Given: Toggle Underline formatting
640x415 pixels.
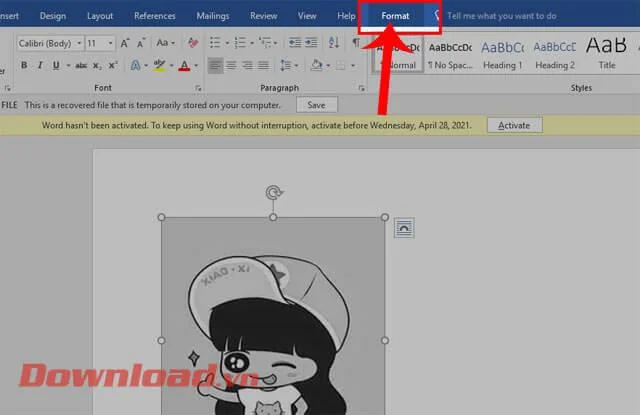Looking at the screenshot, I should 55,65.
